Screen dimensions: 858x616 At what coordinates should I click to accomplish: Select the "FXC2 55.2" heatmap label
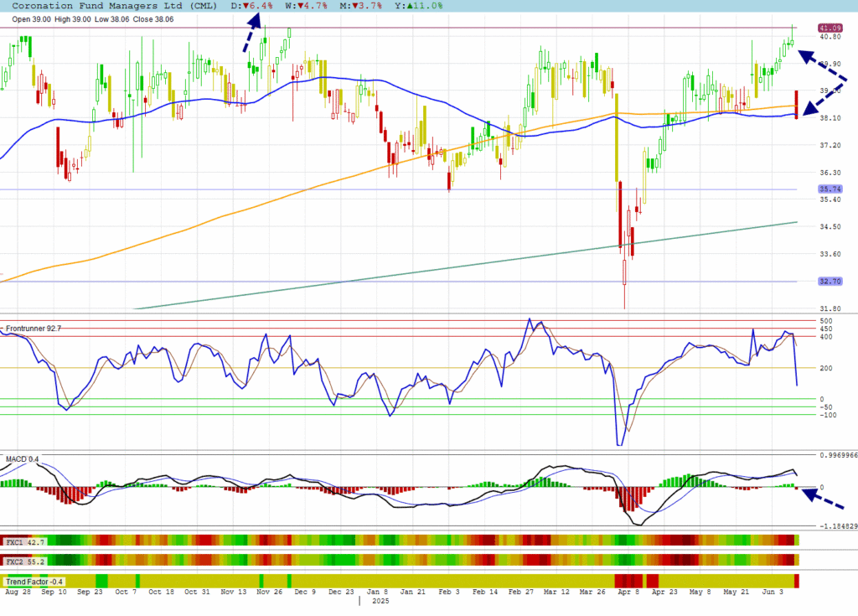tap(24, 562)
